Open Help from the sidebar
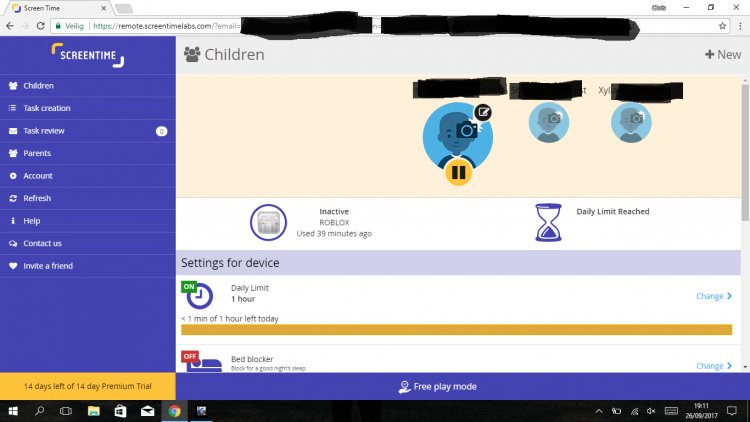 (x=88, y=221)
